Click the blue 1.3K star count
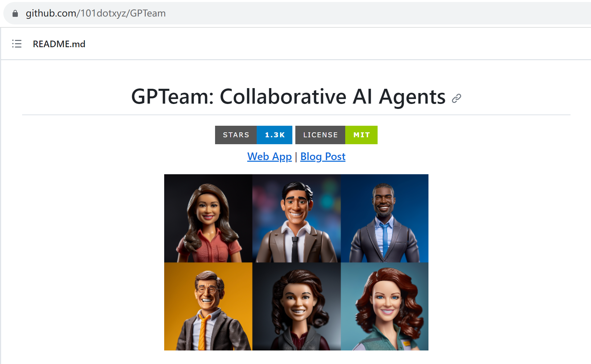Viewport: 591px width, 364px height. [x=275, y=135]
